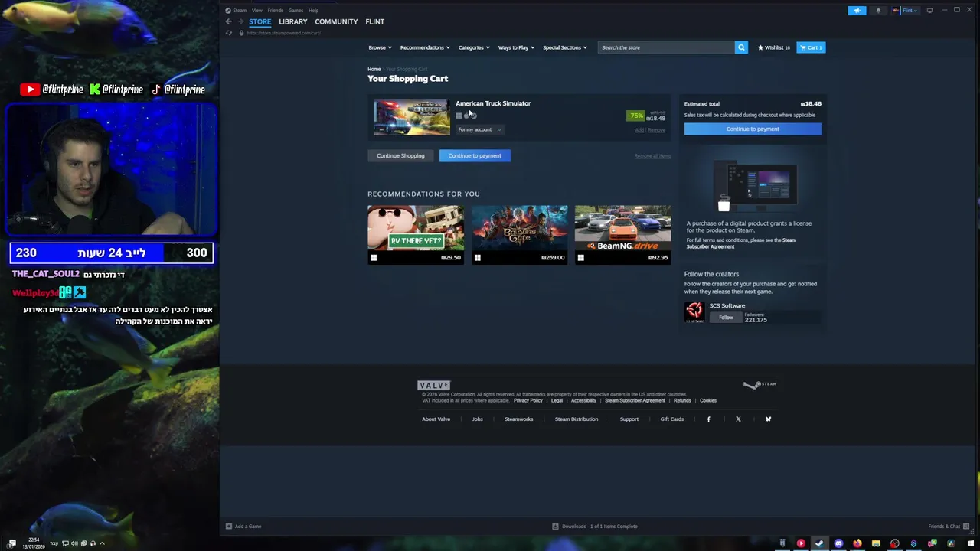980x551 pixels.
Task: Click the store search magnifier button
Action: click(x=741, y=47)
